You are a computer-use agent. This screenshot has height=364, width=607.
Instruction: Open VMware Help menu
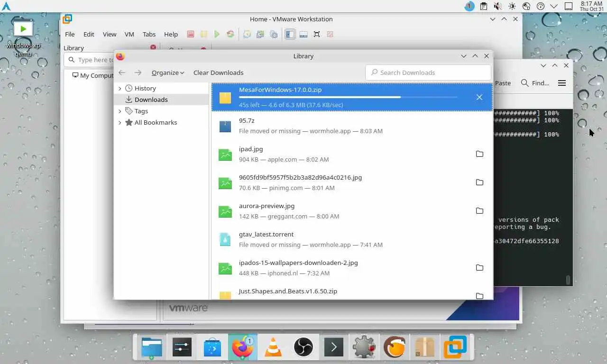coord(171,34)
